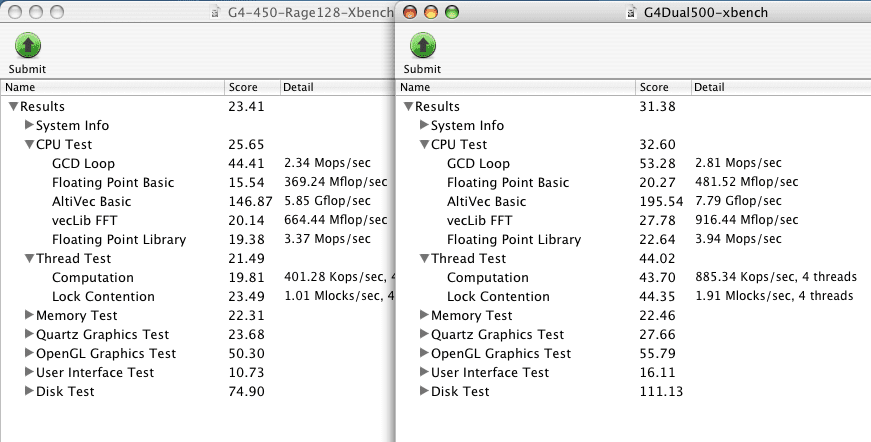Select Floating Point Basic row in G4-450 window
Viewport: 871px width, 442px height.
[x=197, y=182]
